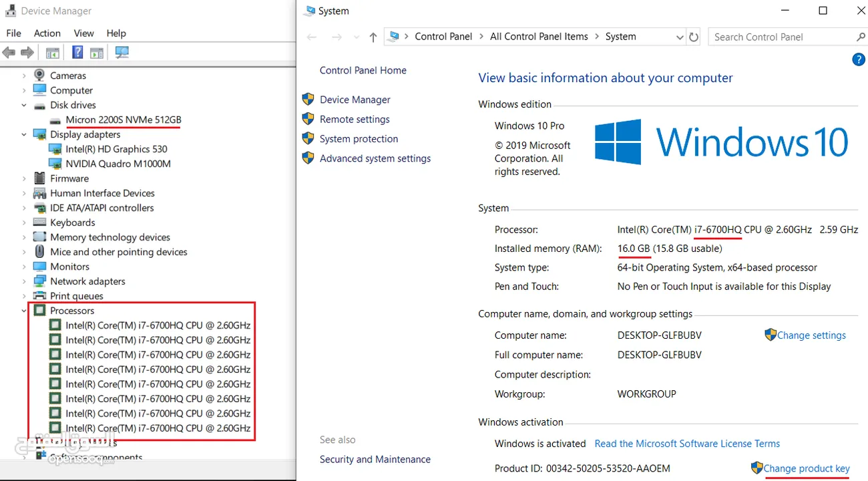Select Micron 2200S NVMe 512GB drive entry
This screenshot has width=868, height=481.
tap(124, 120)
